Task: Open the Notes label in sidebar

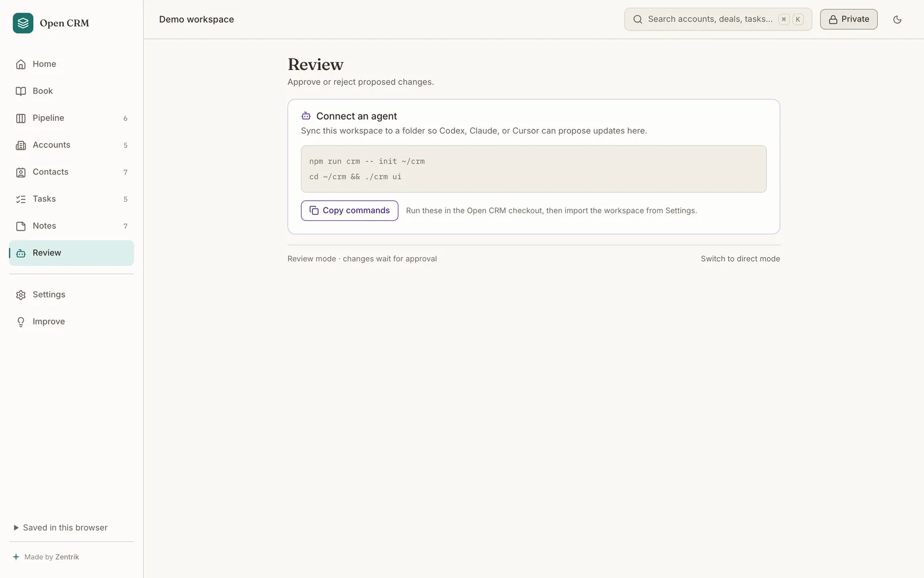Action: click(x=44, y=226)
